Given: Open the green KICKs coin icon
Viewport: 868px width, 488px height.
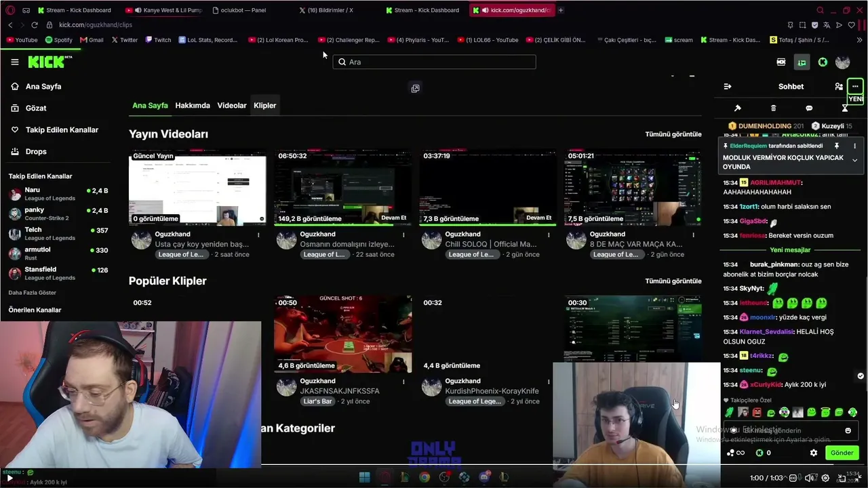Looking at the screenshot, I should click(x=823, y=62).
